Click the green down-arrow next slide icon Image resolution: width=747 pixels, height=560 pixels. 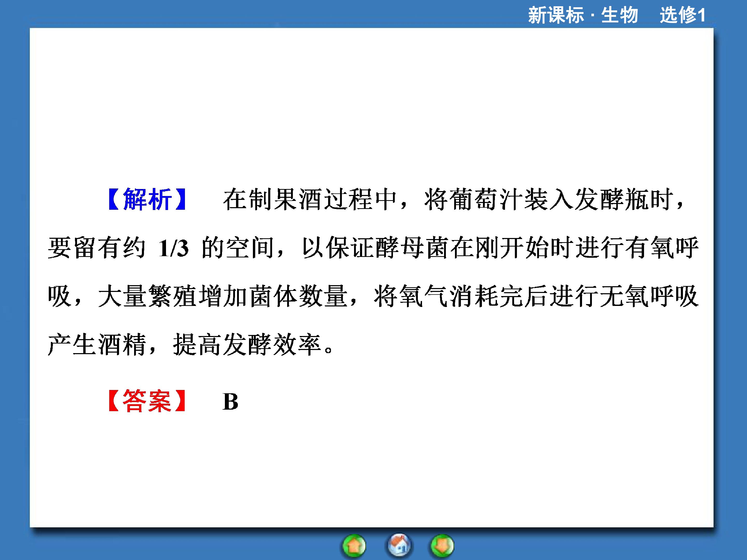[x=442, y=546]
